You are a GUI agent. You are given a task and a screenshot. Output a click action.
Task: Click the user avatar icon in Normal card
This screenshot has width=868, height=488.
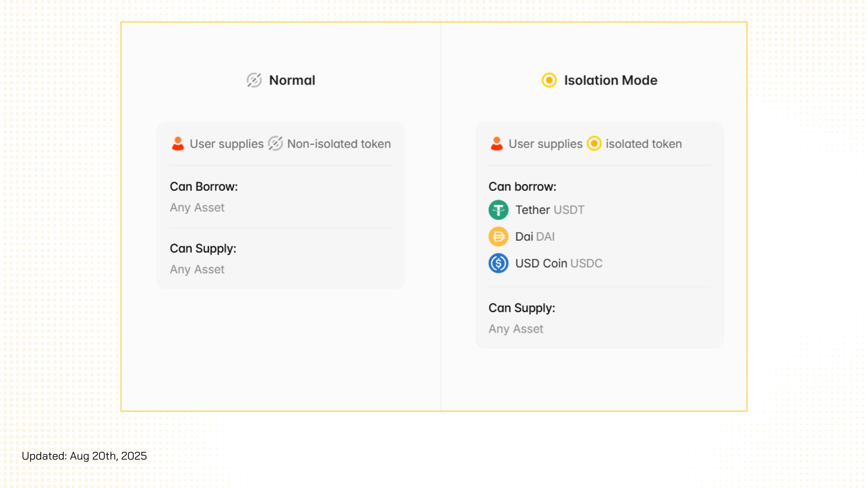click(178, 144)
